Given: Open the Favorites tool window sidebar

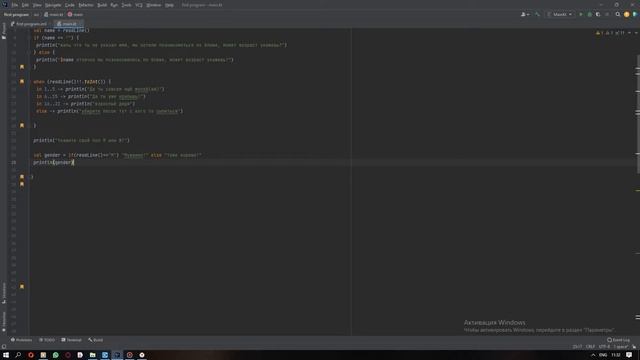Looking at the screenshot, I should (x=4, y=322).
